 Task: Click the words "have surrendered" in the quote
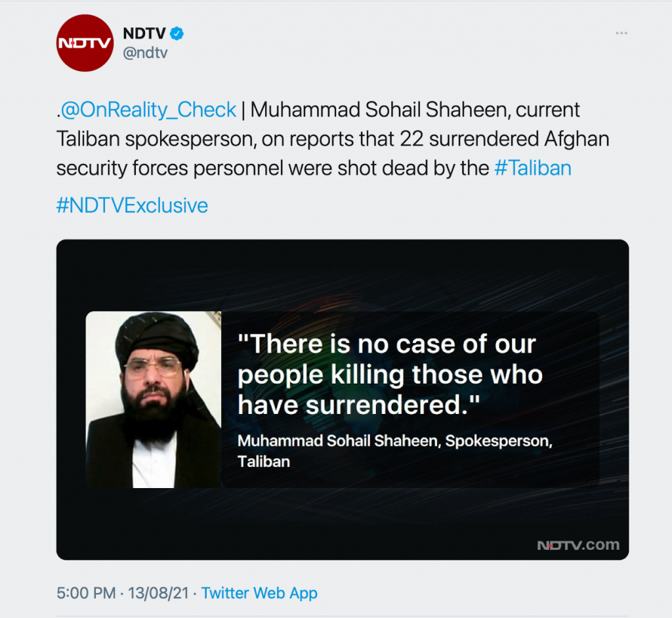pos(353,405)
